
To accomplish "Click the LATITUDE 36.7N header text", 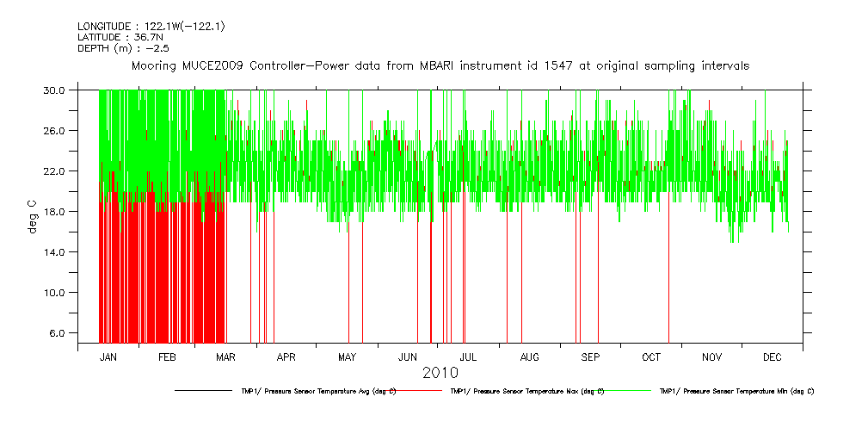I will click(x=120, y=37).
